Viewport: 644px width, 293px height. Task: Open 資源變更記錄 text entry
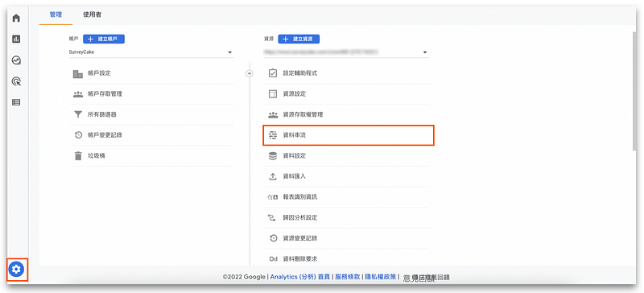coord(299,238)
